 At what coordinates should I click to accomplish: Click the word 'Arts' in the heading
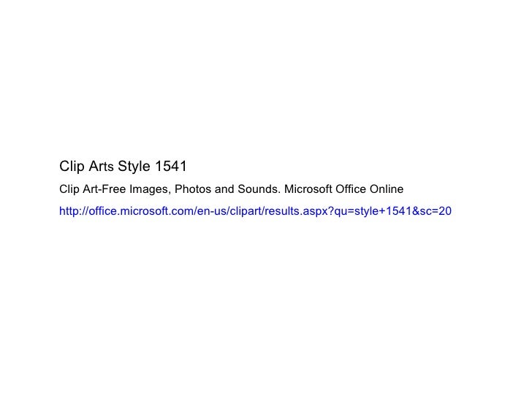101,167
